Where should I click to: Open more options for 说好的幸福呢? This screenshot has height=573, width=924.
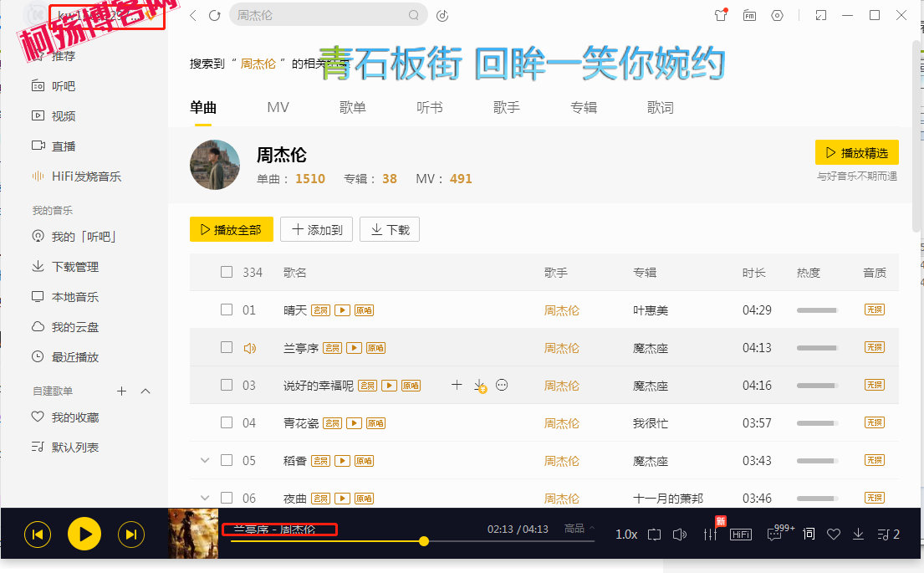pos(502,385)
